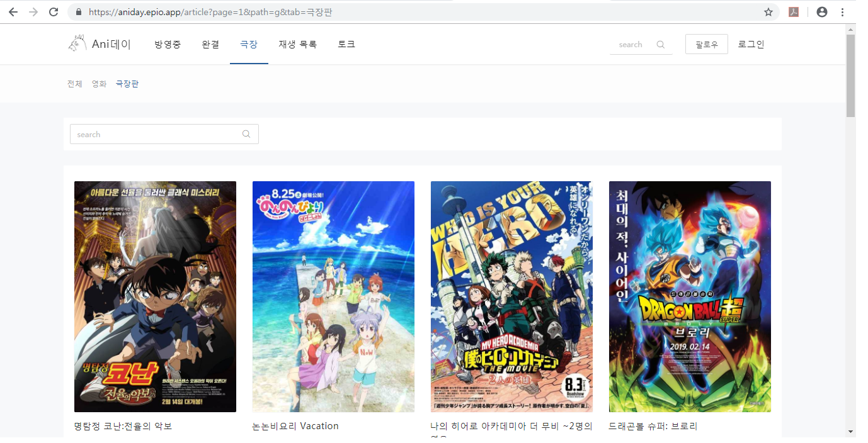Image resolution: width=868 pixels, height=443 pixels.
Task: Select the 영화 sub-tab
Action: click(x=99, y=84)
